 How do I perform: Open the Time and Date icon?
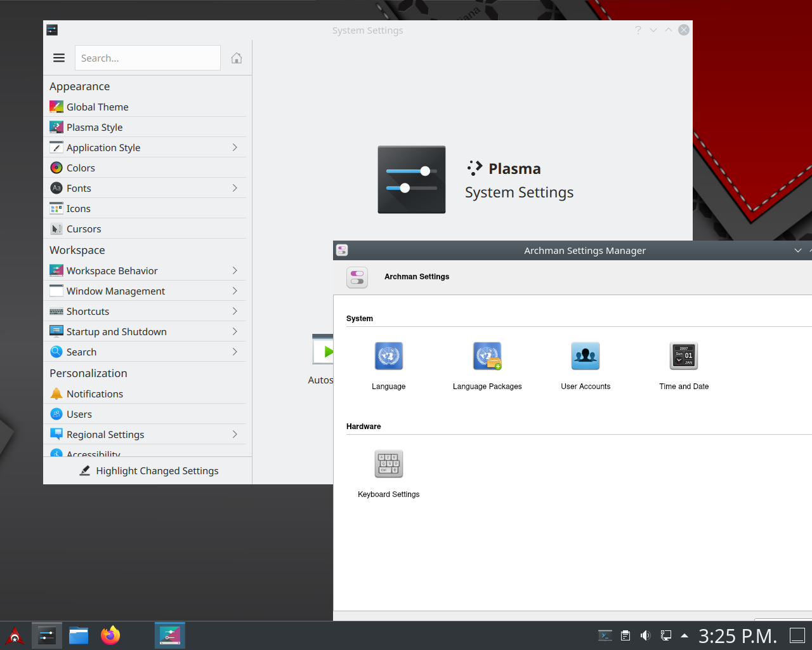click(x=684, y=356)
